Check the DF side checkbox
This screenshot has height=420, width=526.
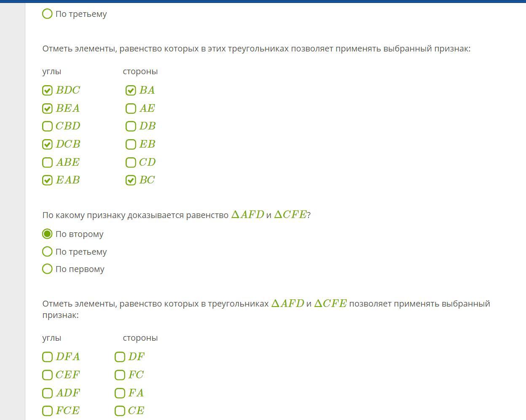click(x=120, y=357)
